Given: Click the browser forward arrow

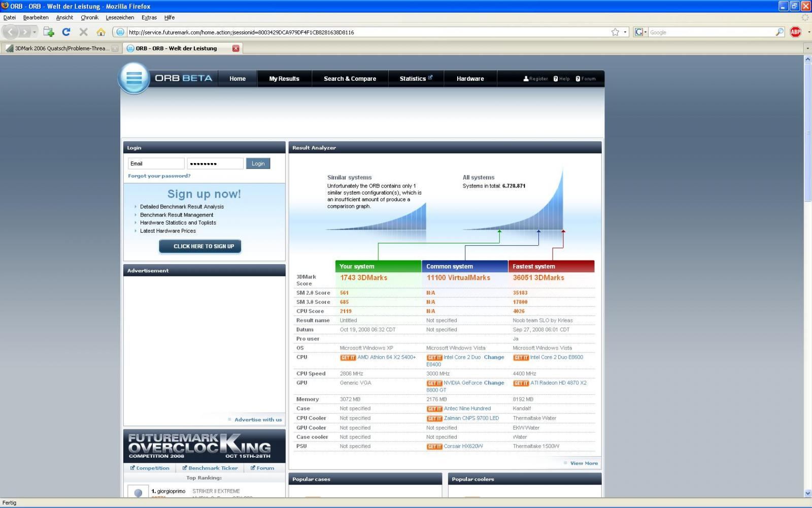Looking at the screenshot, I should 24,32.
